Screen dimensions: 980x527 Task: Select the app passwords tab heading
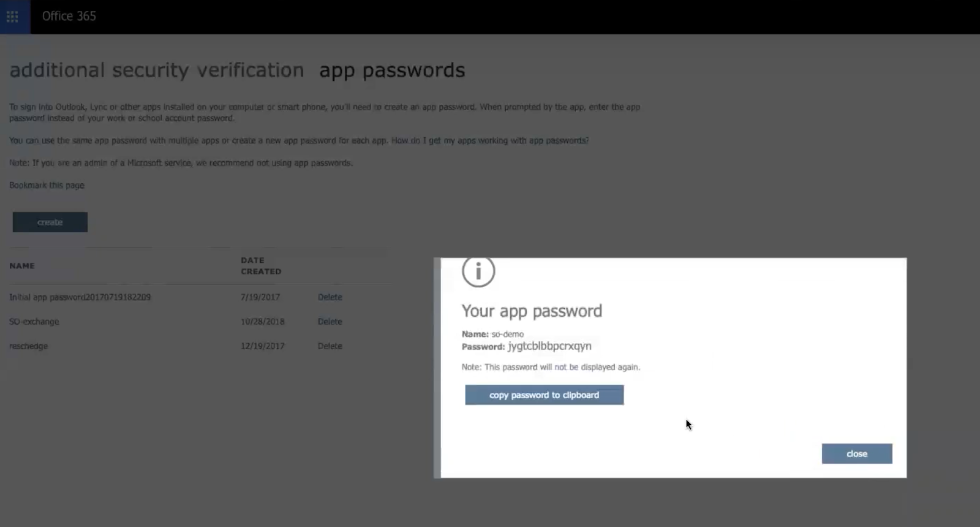pos(392,70)
